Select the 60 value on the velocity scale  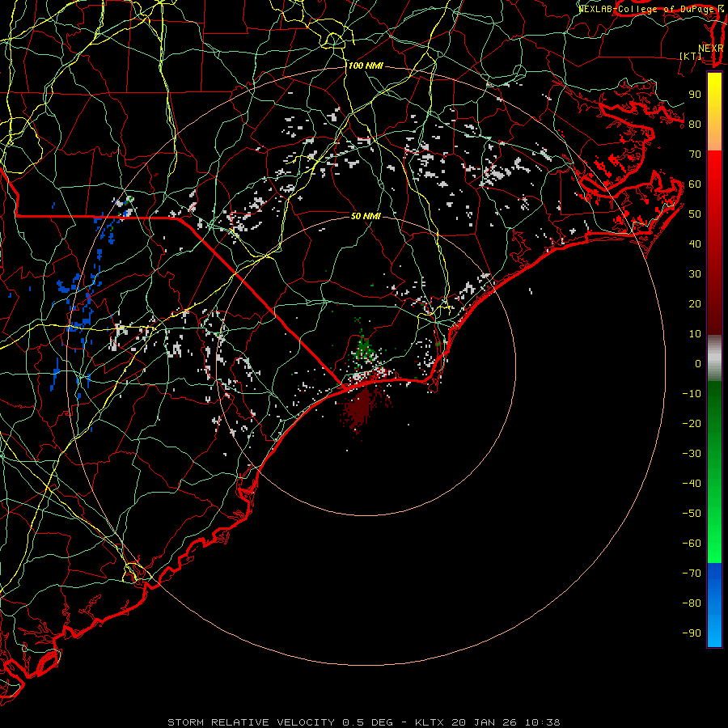[695, 184]
